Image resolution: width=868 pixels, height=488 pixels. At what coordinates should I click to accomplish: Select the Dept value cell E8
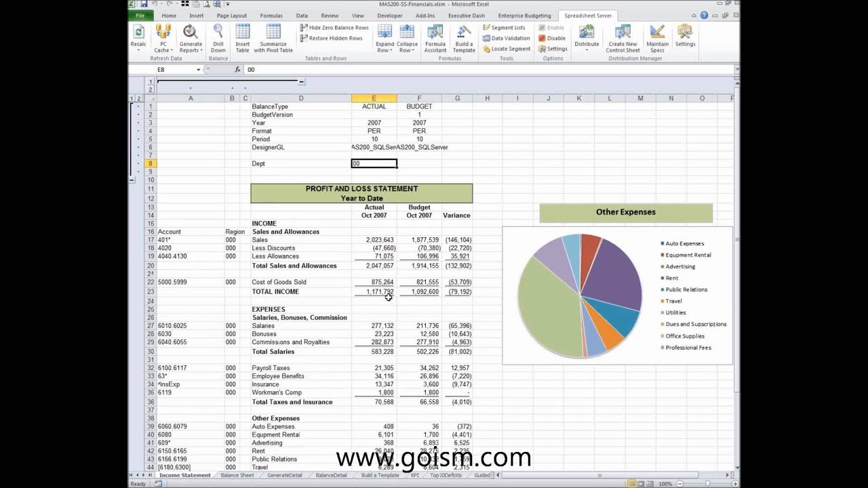pyautogui.click(x=374, y=163)
